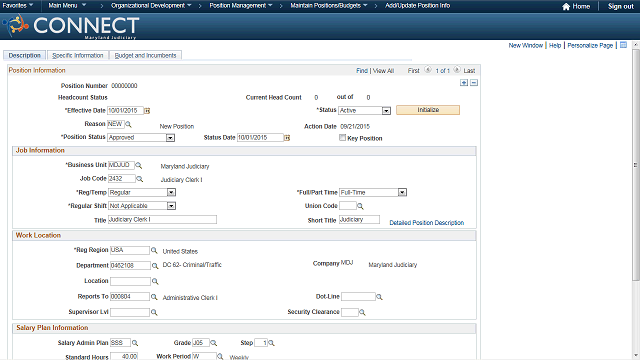The image size is (640, 360).
Task: Click the Effective Date input field
Action: click(x=125, y=111)
